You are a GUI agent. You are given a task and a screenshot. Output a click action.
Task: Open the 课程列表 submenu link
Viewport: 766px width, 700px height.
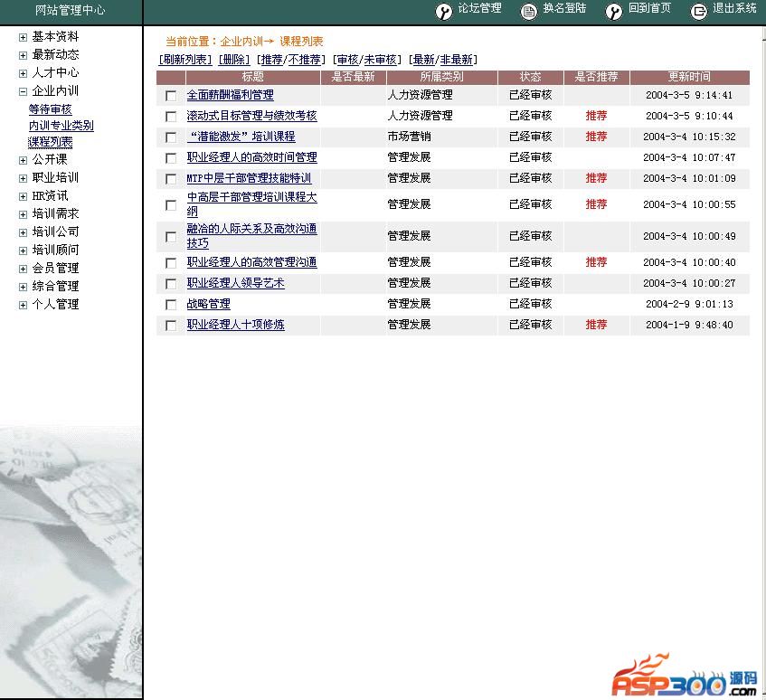(51, 142)
